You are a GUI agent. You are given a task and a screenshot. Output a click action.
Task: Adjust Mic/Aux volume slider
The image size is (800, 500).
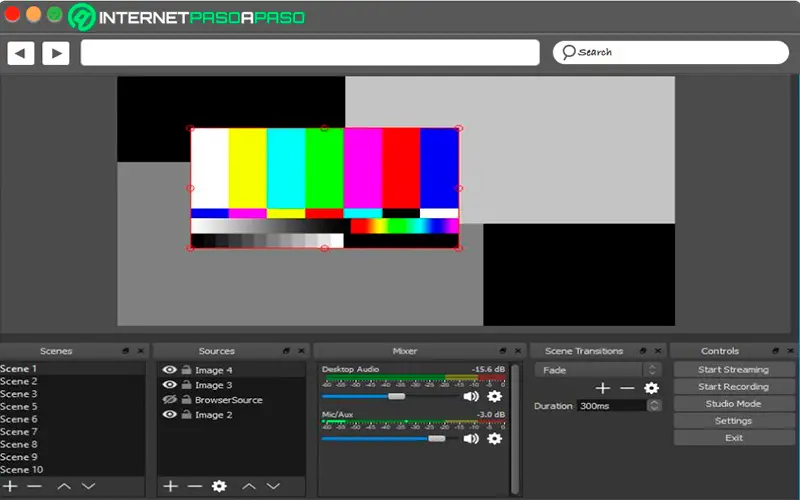[436, 438]
